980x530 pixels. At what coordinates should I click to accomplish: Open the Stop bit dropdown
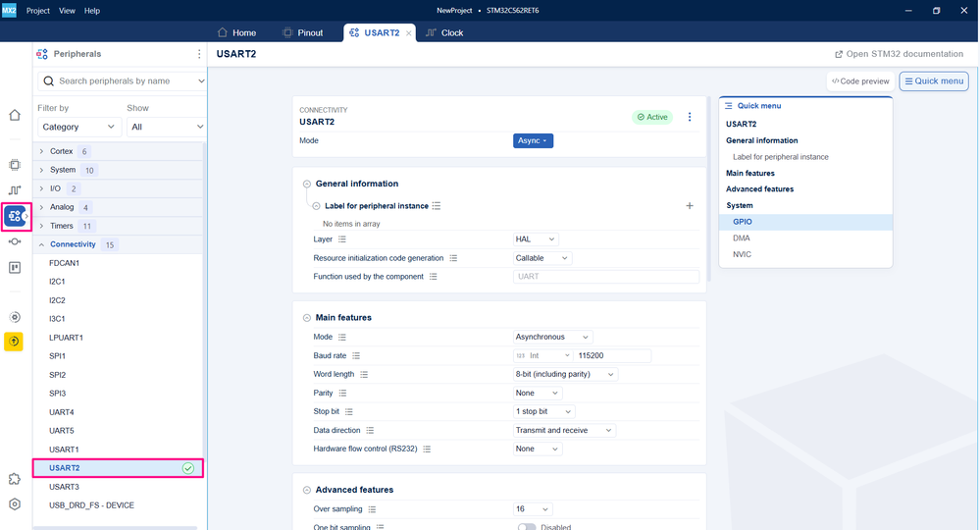543,412
